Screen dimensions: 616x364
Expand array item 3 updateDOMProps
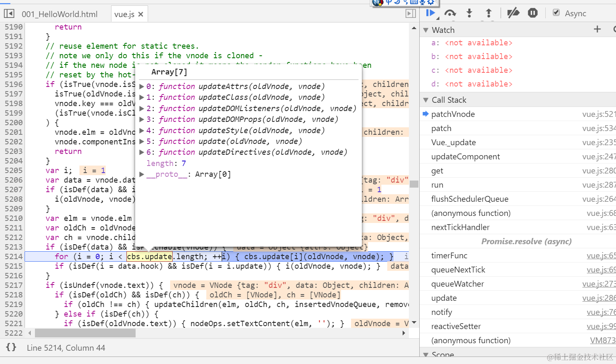pos(142,119)
